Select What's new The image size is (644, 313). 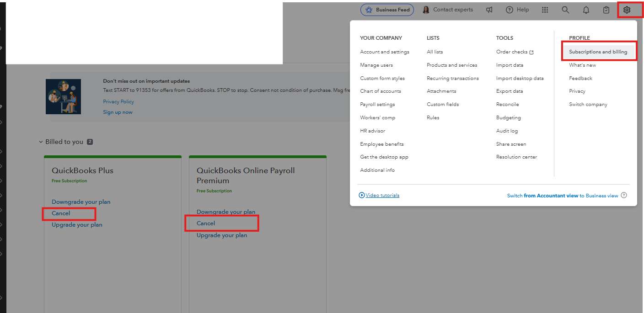point(583,65)
